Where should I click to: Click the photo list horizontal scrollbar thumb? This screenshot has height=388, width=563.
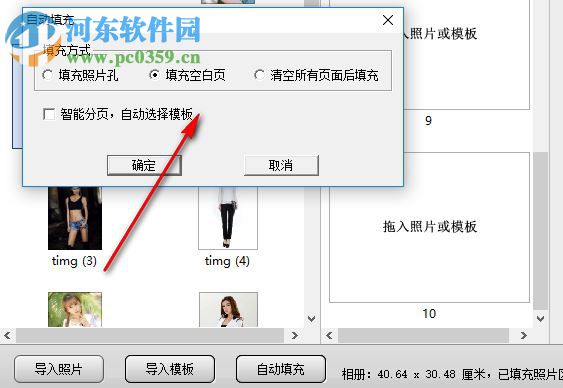coord(150,336)
